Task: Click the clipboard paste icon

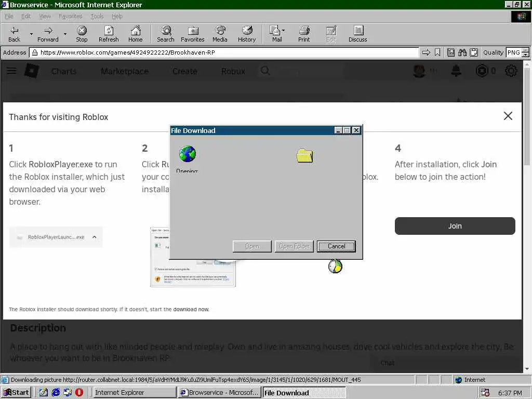Action: coord(474,52)
